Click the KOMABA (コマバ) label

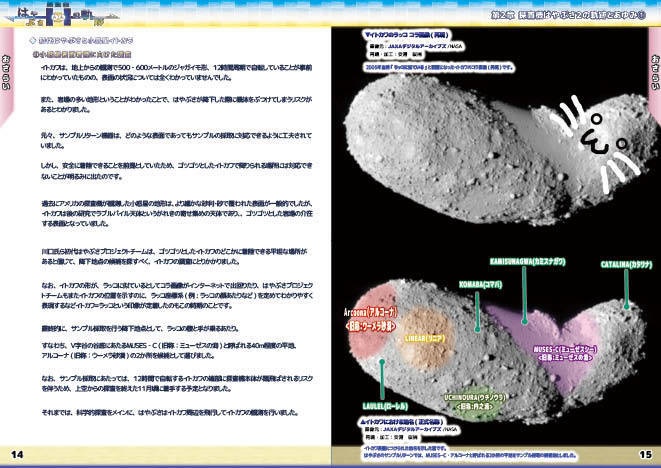481,285
